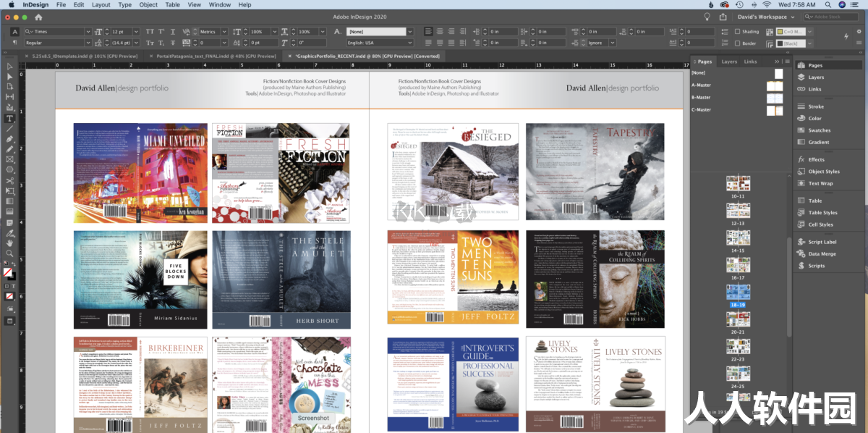868x433 pixels.
Task: Open the Regular font style dropdown
Action: 88,43
